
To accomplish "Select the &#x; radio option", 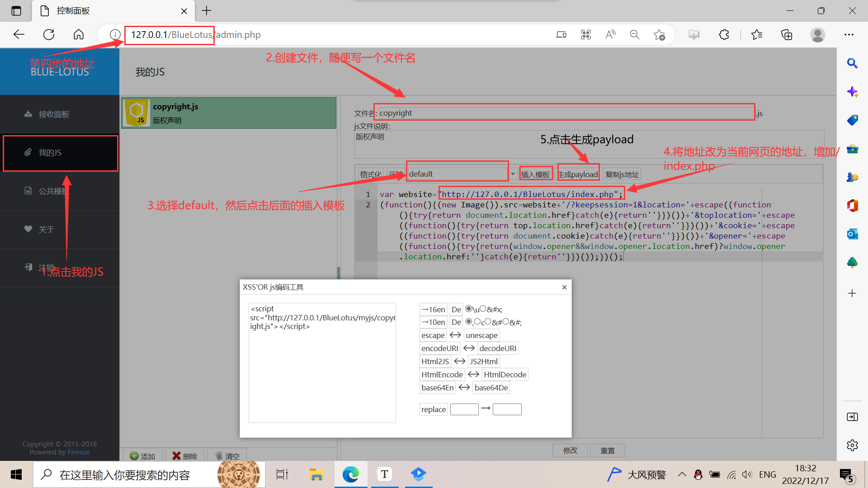I will point(483,309).
